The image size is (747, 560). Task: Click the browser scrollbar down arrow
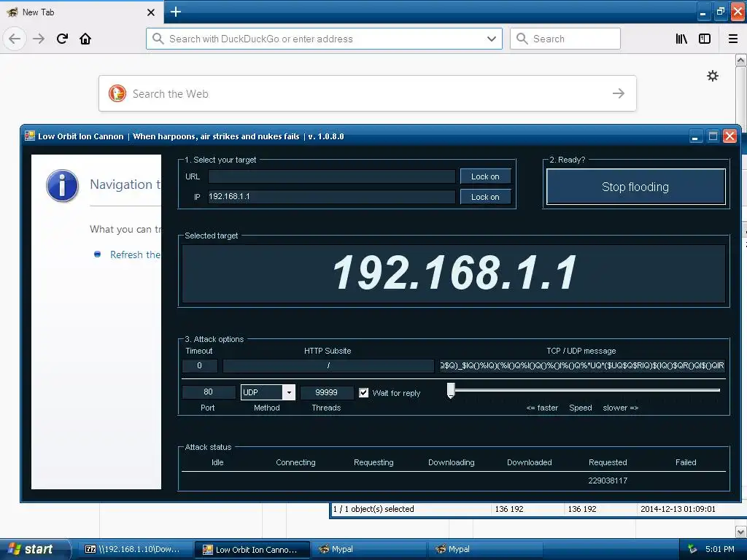pyautogui.click(x=741, y=532)
